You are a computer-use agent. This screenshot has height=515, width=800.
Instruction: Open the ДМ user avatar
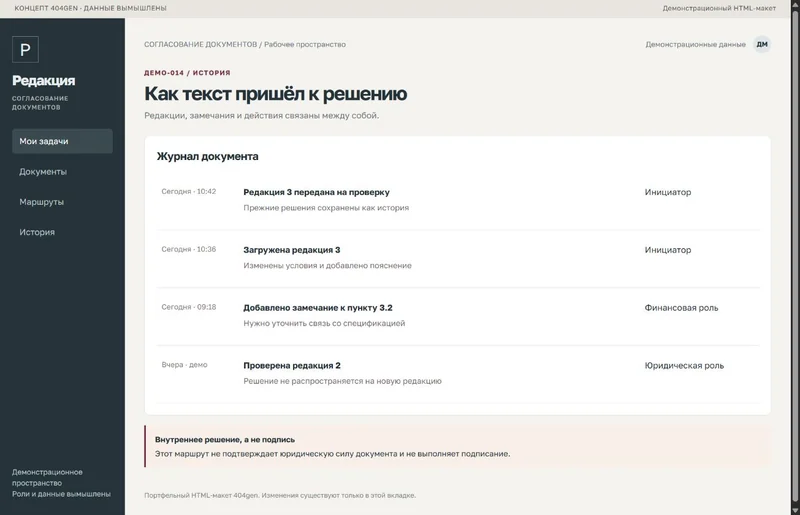(x=762, y=44)
